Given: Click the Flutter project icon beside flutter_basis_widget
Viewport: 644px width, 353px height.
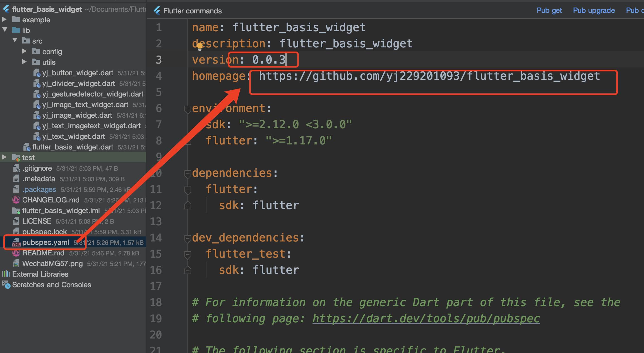Looking at the screenshot, I should 6,9.
